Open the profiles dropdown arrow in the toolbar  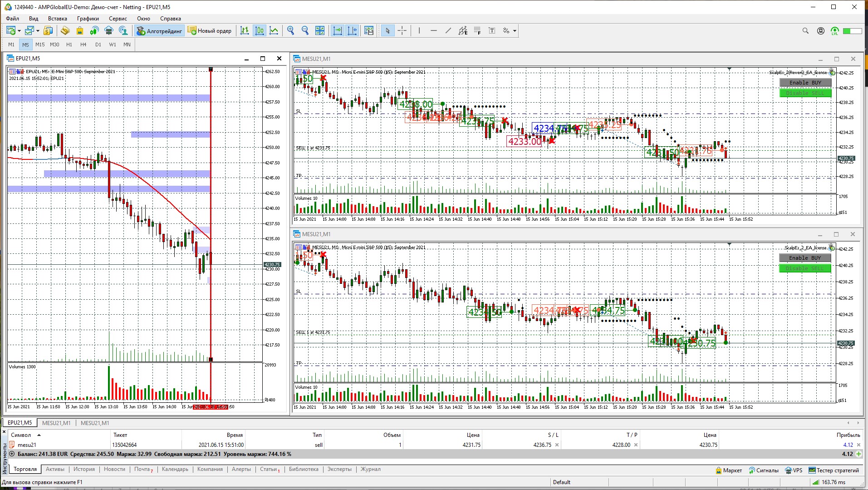38,31
